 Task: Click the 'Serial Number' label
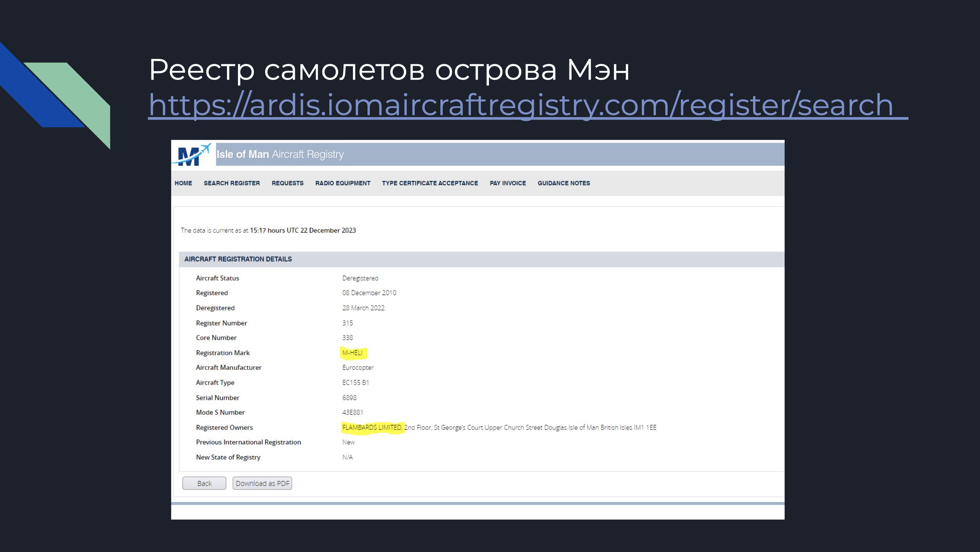click(x=218, y=398)
